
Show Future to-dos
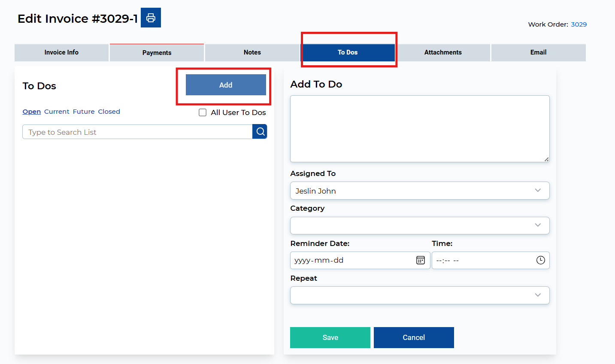tap(84, 112)
